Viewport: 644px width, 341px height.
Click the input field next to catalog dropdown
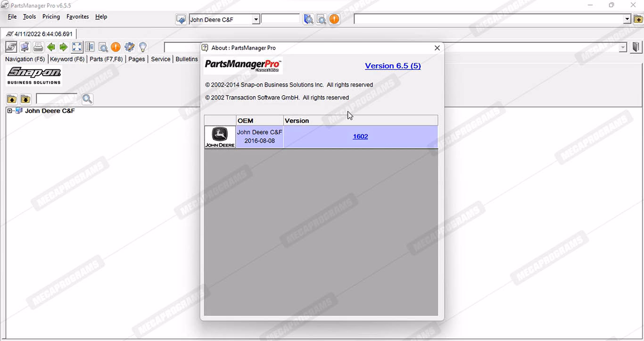[281, 19]
